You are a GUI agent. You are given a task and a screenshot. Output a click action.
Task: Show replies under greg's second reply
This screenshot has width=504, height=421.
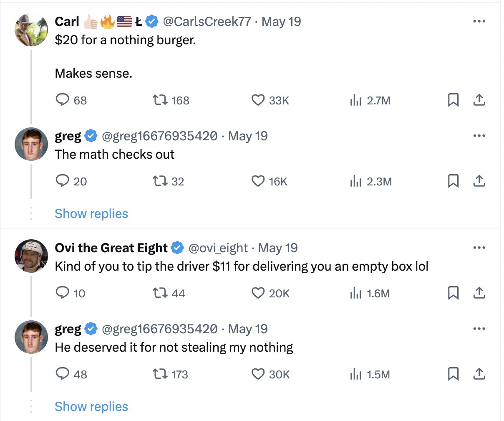click(91, 406)
